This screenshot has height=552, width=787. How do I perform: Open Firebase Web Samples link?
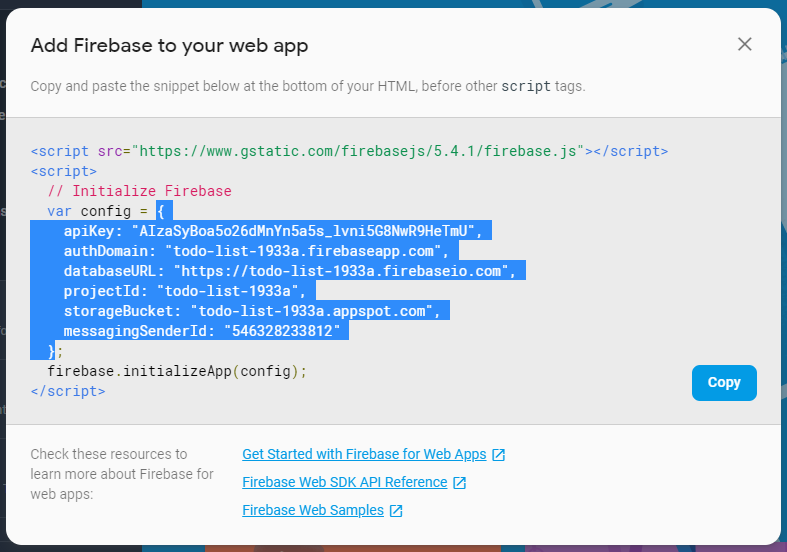(x=313, y=510)
